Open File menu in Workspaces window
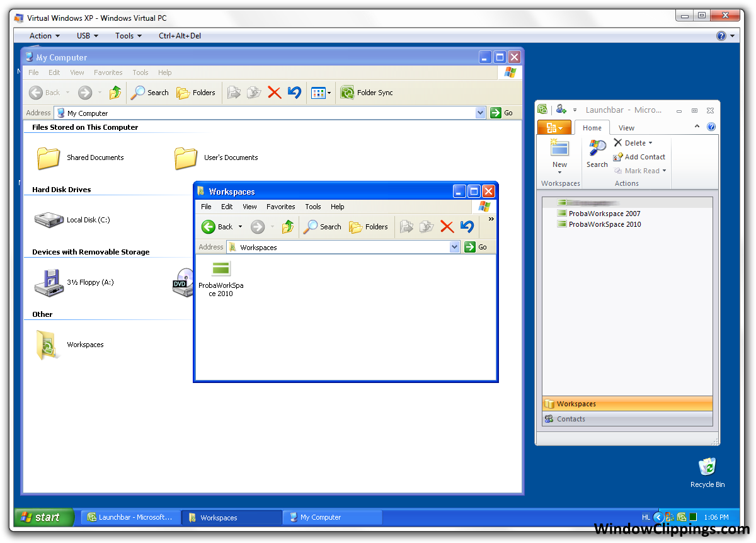This screenshot has width=756, height=543. [206, 207]
